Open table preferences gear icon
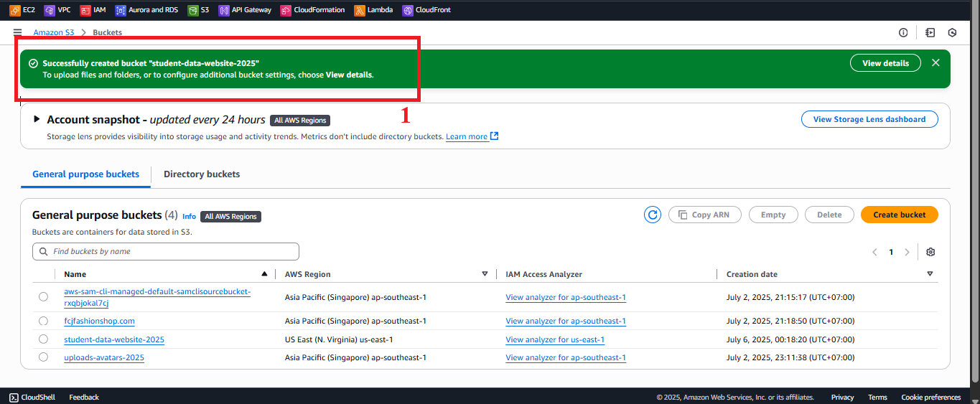Viewport: 980px width, 404px height. coord(930,252)
